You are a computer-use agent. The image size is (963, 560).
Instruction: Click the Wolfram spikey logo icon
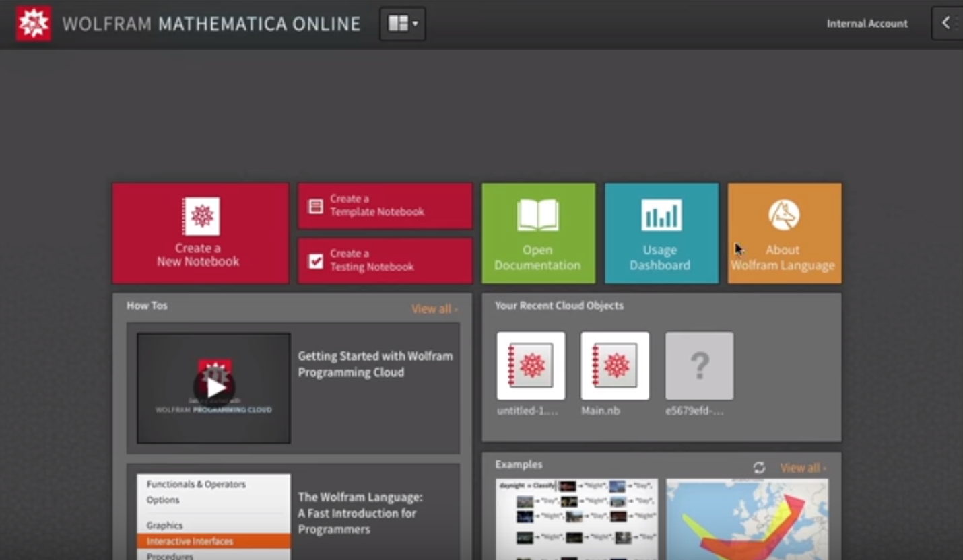point(34,24)
